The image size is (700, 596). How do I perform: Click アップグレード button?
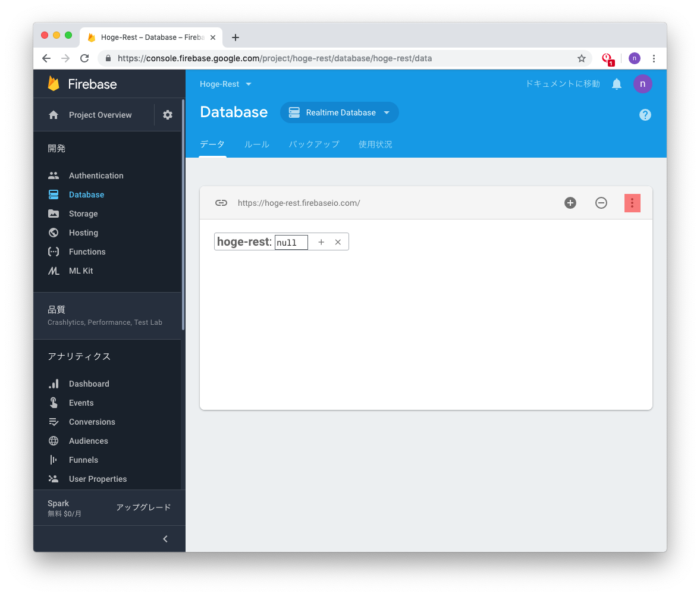click(143, 507)
